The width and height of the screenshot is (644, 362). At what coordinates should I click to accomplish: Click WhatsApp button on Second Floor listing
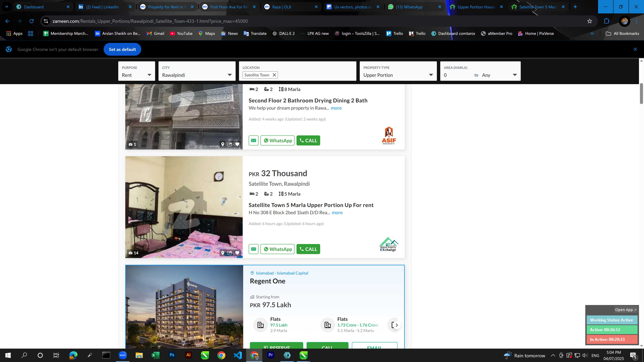coord(278,140)
